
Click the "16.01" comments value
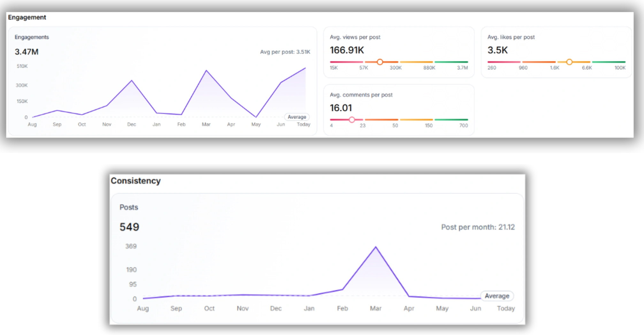click(x=341, y=108)
